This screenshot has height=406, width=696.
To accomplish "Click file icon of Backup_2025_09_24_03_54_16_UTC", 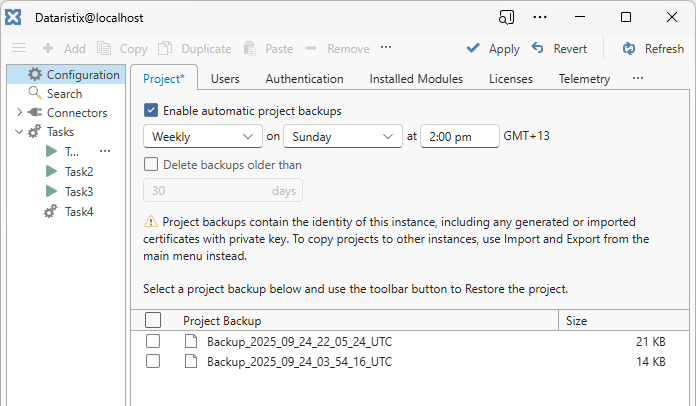I will (x=191, y=361).
